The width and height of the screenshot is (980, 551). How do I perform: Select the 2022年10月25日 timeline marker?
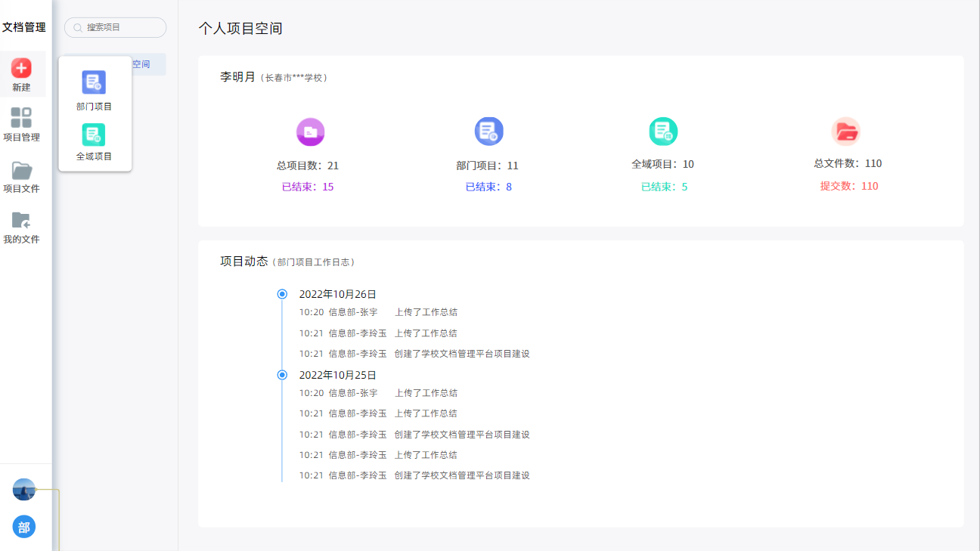pyautogui.click(x=282, y=375)
